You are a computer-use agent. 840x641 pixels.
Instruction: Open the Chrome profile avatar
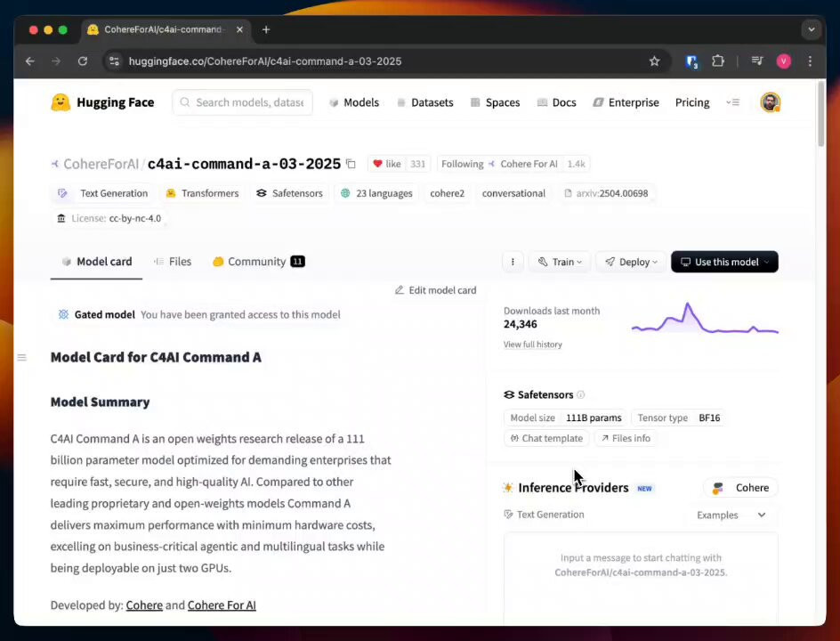pyautogui.click(x=784, y=61)
